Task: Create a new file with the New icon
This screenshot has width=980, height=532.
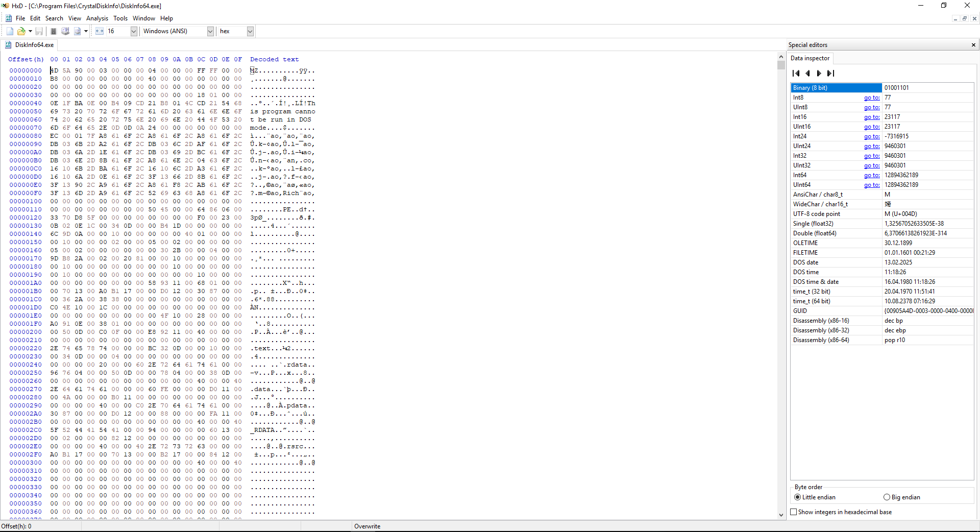Action: tap(10, 31)
